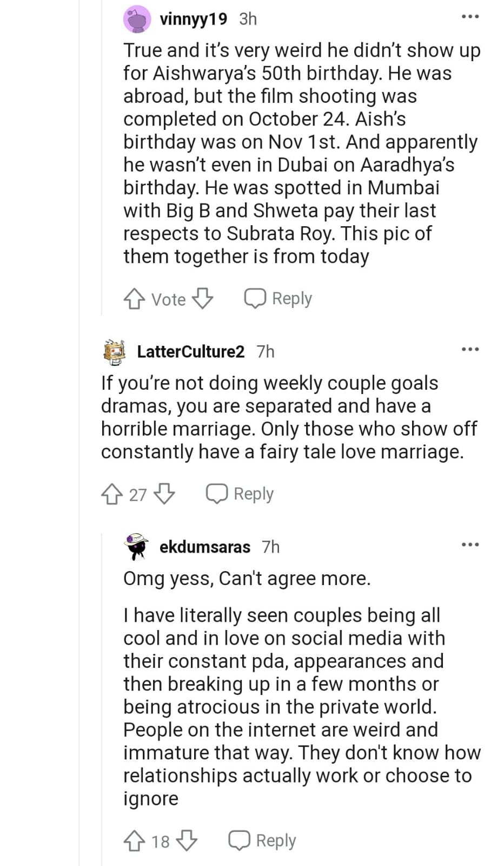Upvote LatterCulture2's comment

click(x=111, y=494)
